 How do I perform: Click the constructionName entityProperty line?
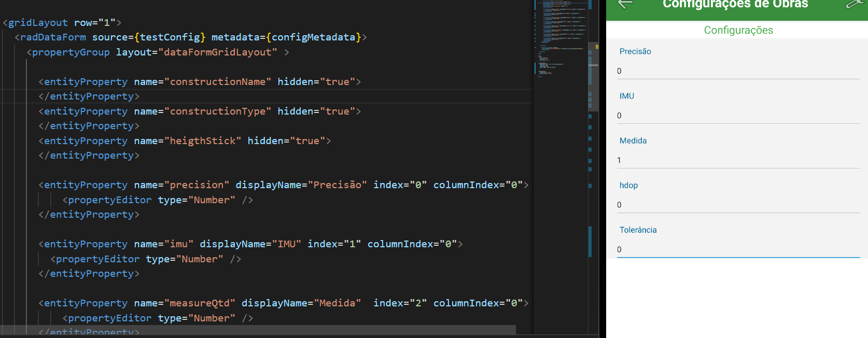(200, 81)
